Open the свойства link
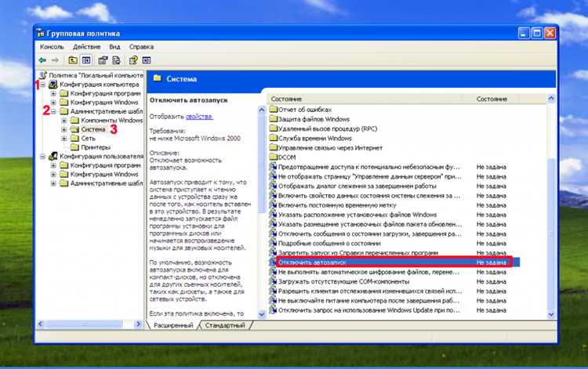The width and height of the screenshot is (588, 369). pos(199,117)
